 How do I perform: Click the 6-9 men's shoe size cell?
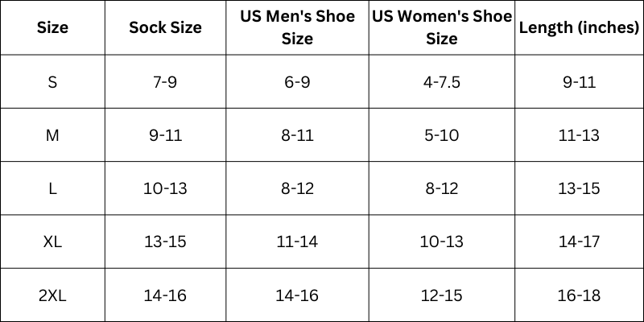[297, 82]
